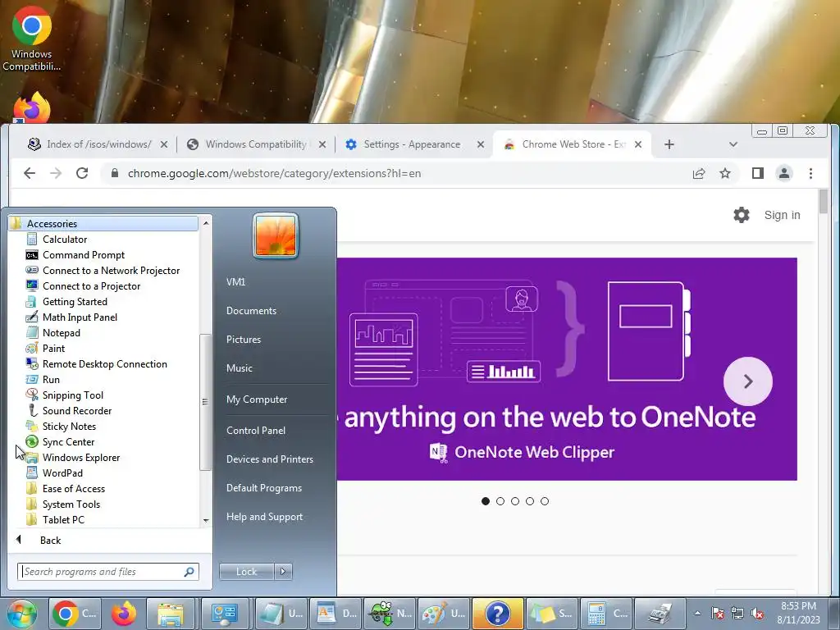Open Chrome tab search chevron

tap(733, 144)
